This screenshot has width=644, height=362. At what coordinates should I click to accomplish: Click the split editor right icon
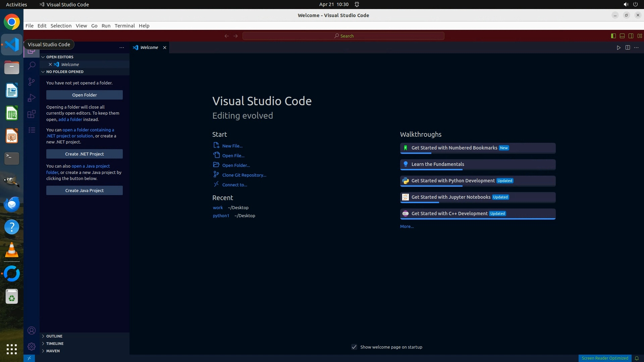[x=628, y=48]
